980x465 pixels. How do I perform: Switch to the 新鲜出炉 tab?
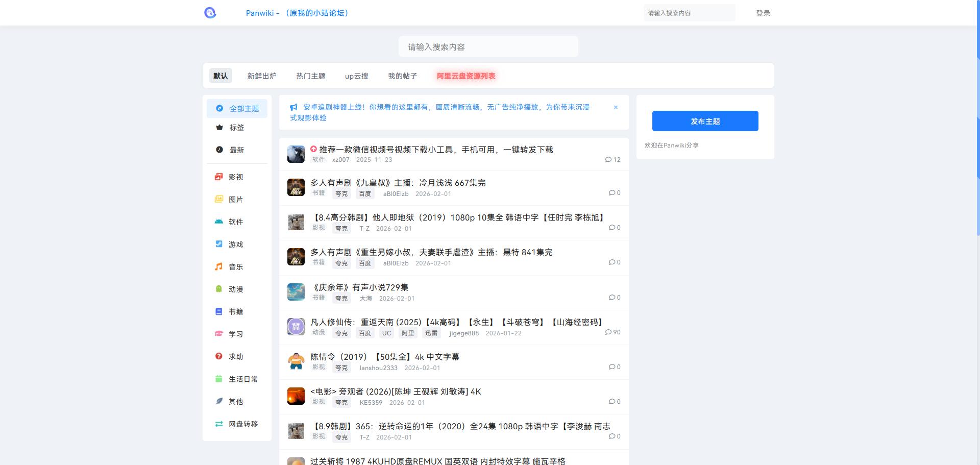(x=262, y=76)
